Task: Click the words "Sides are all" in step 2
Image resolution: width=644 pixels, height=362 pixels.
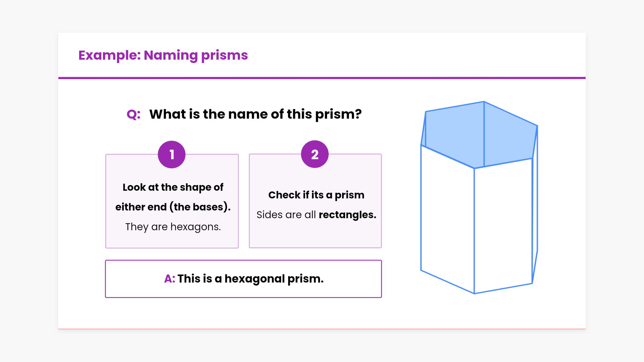Action: tap(286, 215)
